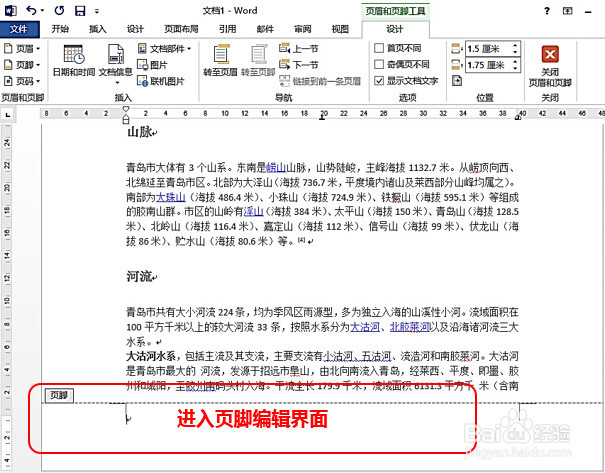Enable 奇偶页不同 different odd and even checkbox

(379, 64)
